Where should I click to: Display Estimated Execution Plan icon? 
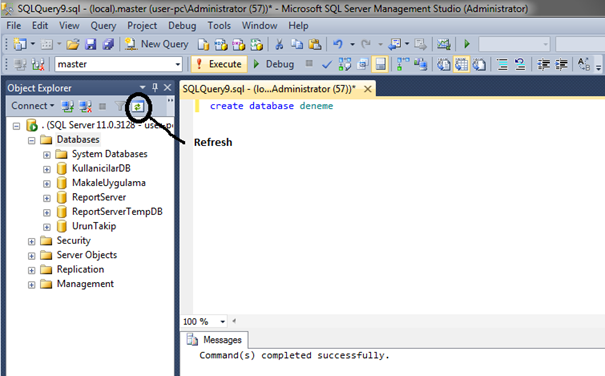[x=345, y=64]
